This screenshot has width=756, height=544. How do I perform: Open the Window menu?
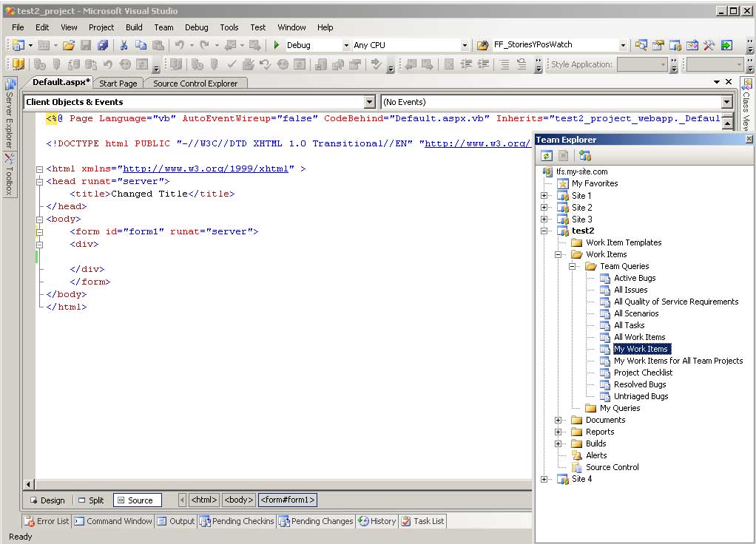click(x=291, y=27)
